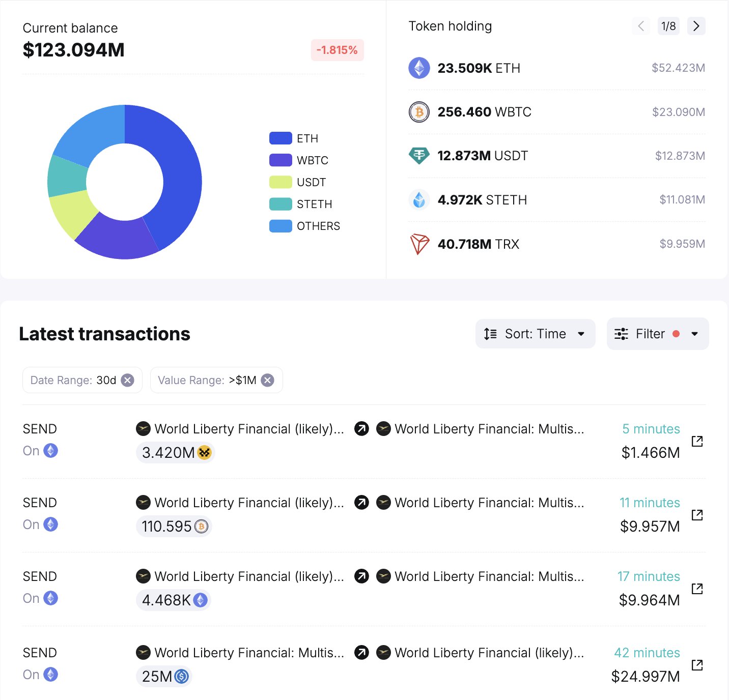Remove the Date Range 30d filter
The image size is (729, 700).
128,380
